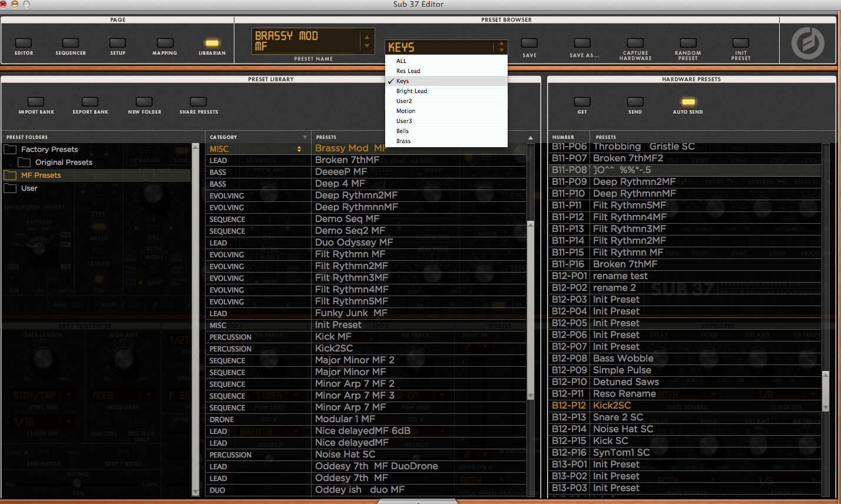Click the Init Preset button
Screen dimensions: 841x504
click(741, 43)
